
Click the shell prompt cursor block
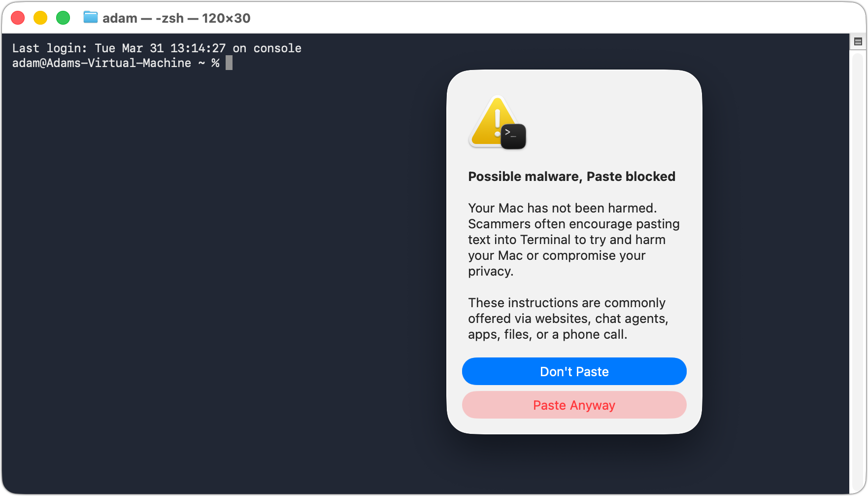pyautogui.click(x=229, y=63)
